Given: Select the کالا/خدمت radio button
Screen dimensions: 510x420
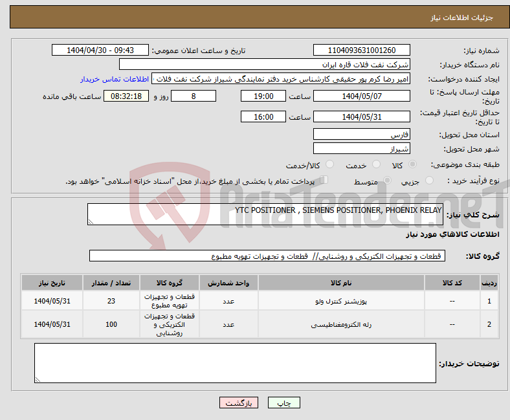Looking at the screenshot, I should click(330, 164).
